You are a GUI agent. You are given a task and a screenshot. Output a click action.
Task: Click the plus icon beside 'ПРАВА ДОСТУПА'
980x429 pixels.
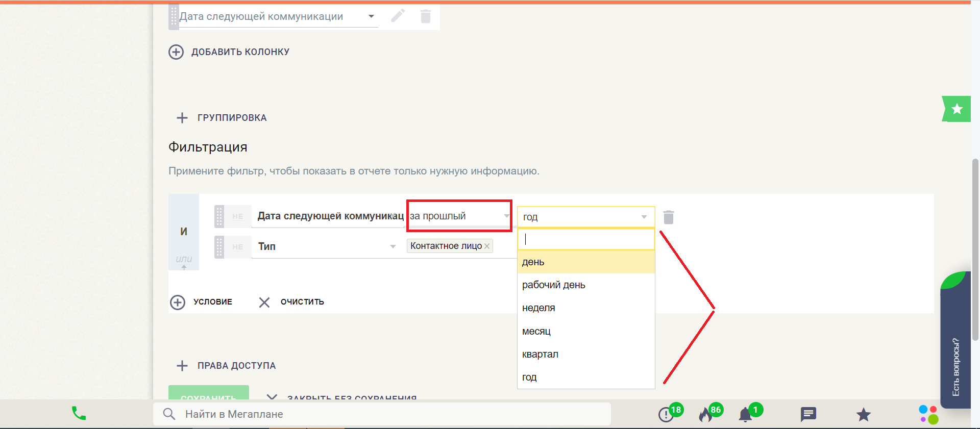pos(182,366)
